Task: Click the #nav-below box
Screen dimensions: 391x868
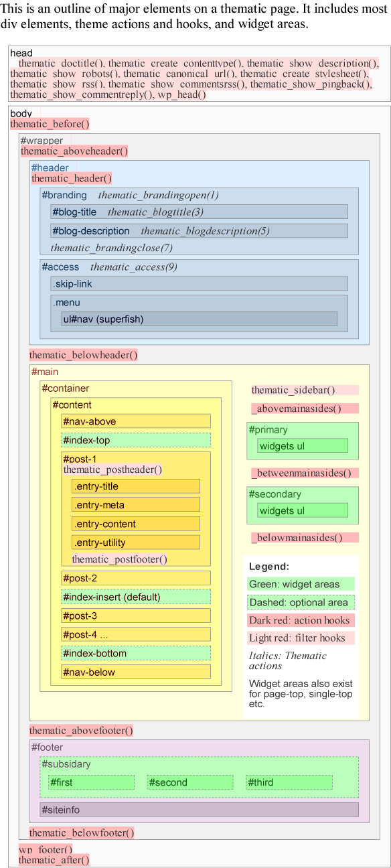Action: (136, 672)
